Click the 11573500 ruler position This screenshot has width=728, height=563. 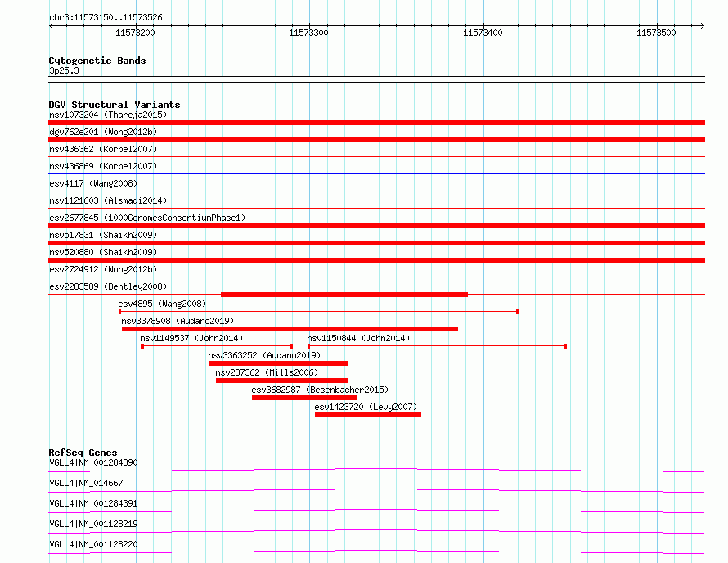(x=657, y=33)
